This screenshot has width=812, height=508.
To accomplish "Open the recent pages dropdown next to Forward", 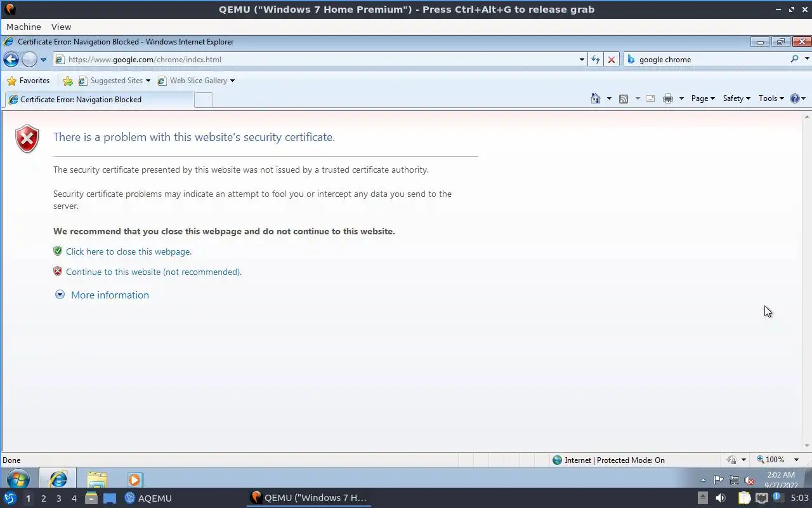I will tap(43, 60).
